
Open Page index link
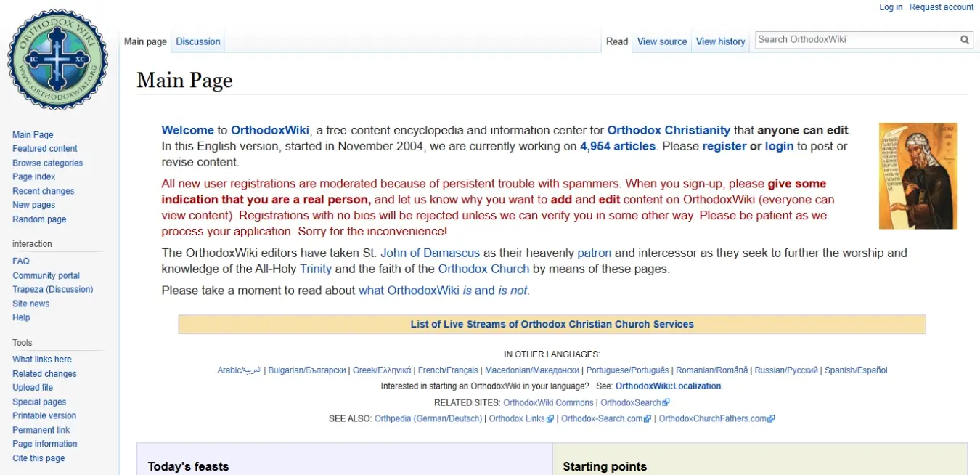point(34,177)
